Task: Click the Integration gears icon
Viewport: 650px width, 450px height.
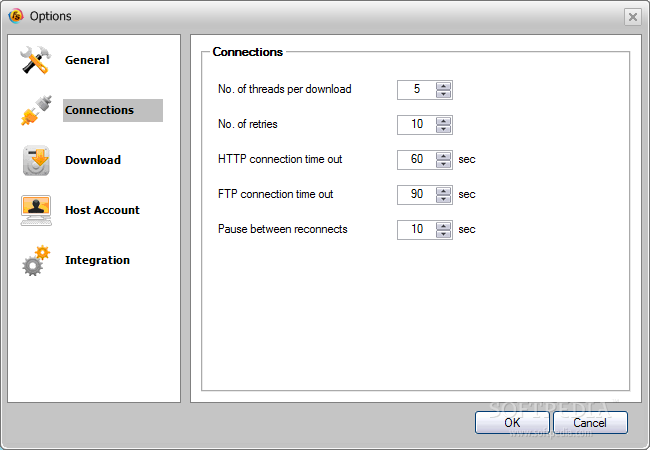Action: coord(36,261)
